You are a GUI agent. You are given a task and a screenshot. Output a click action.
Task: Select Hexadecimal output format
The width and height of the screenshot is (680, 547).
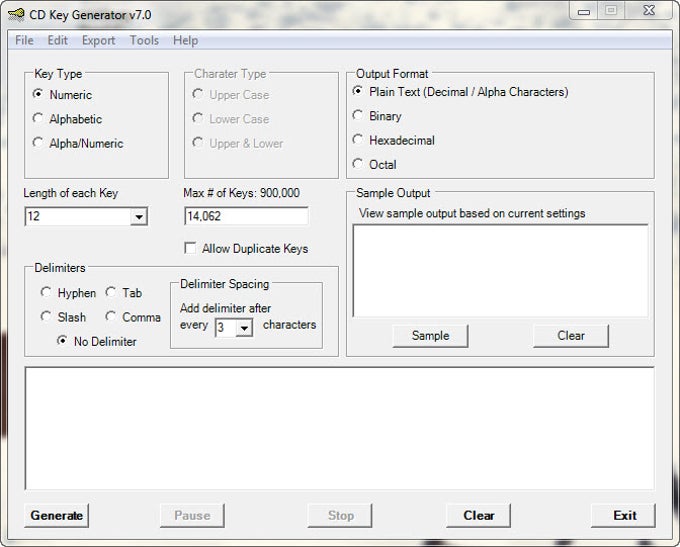coord(359,141)
